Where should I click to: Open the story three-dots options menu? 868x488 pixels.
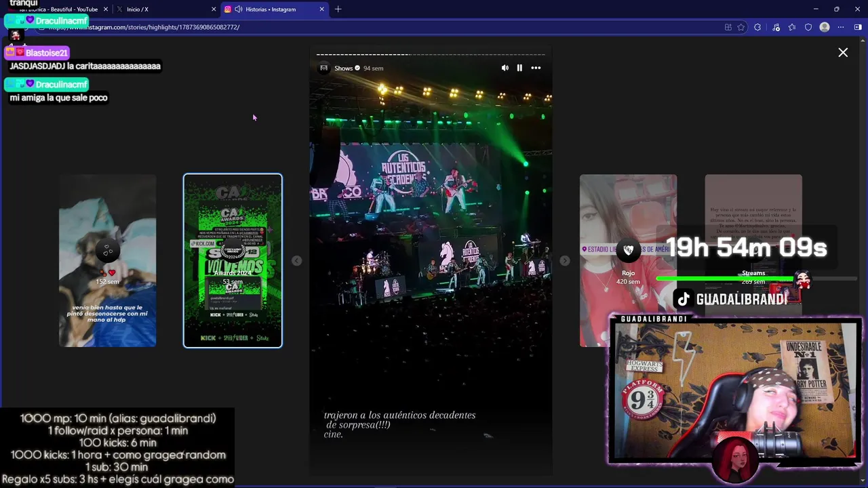pos(536,68)
